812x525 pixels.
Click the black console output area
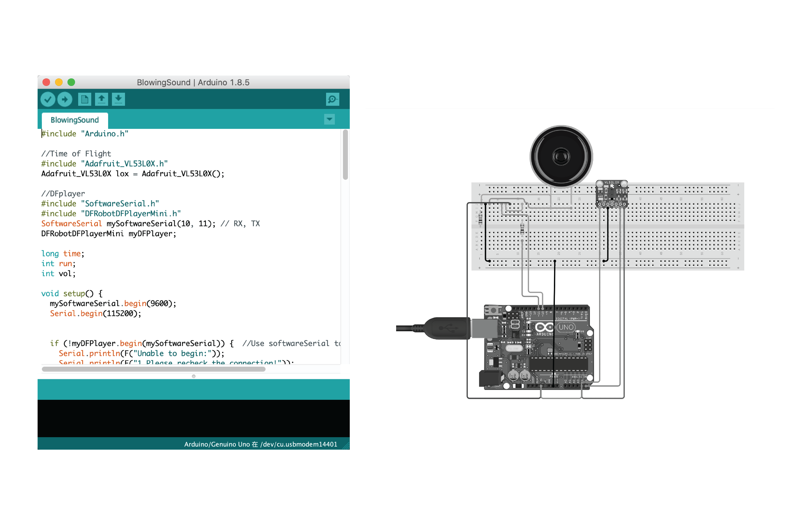point(193,418)
